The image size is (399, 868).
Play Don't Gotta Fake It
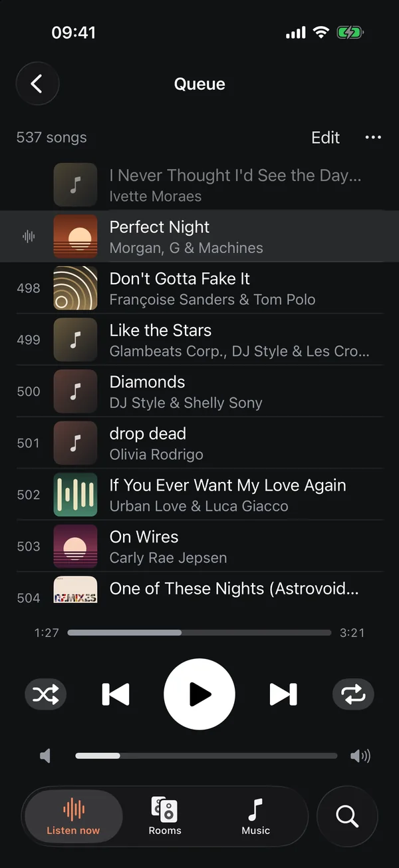[x=199, y=288]
